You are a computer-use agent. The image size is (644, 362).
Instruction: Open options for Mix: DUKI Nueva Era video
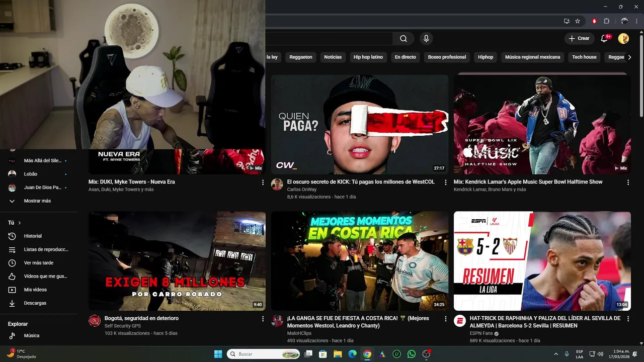pos(263,183)
